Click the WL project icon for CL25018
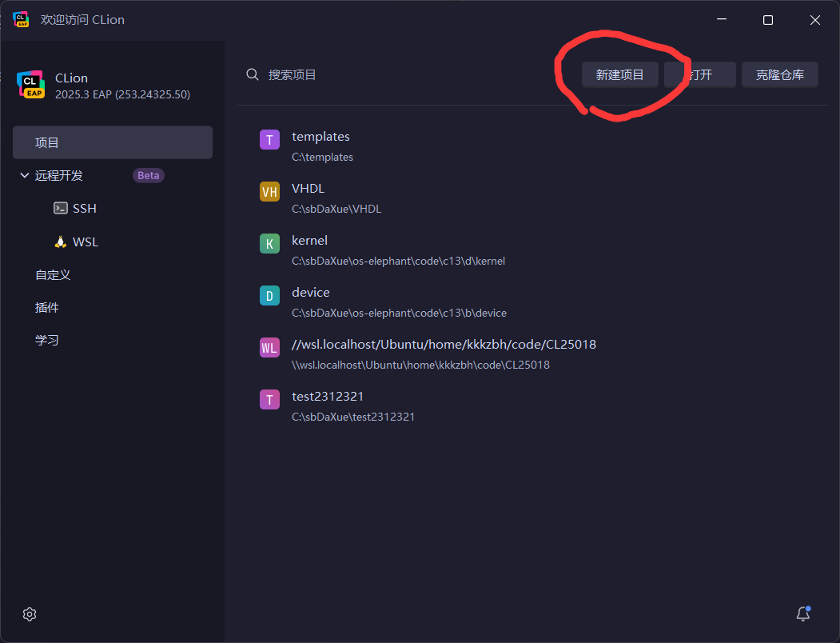This screenshot has height=643, width=840. (x=269, y=348)
